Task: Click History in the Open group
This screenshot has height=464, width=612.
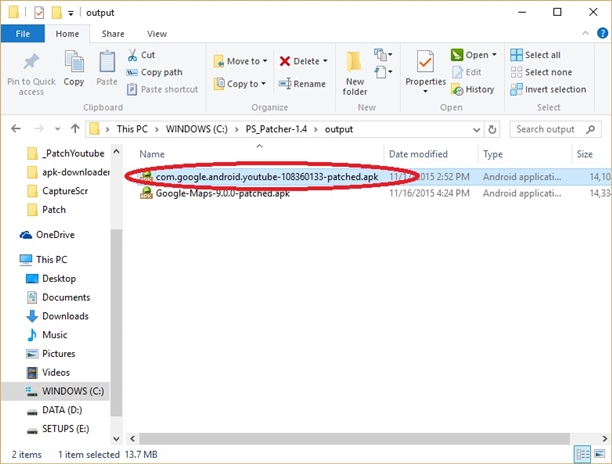Action: [472, 89]
